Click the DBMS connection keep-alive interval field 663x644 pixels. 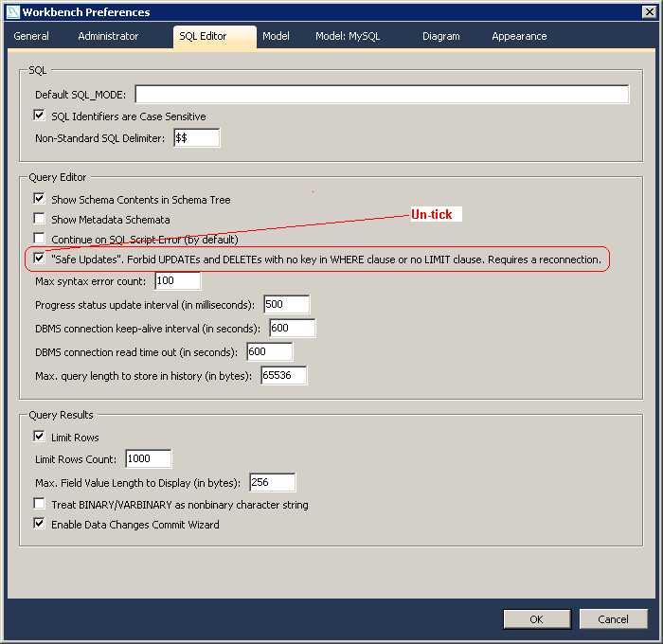(293, 328)
